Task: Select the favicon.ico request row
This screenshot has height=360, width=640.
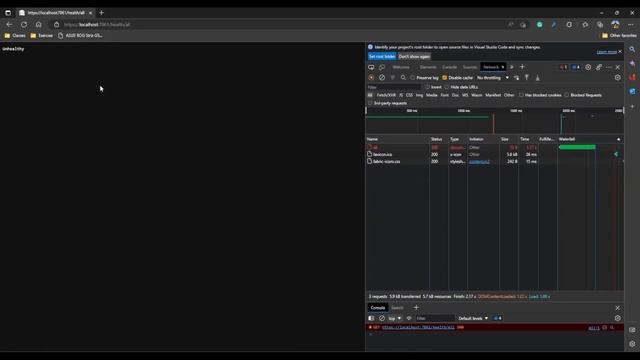Action: (x=494, y=154)
